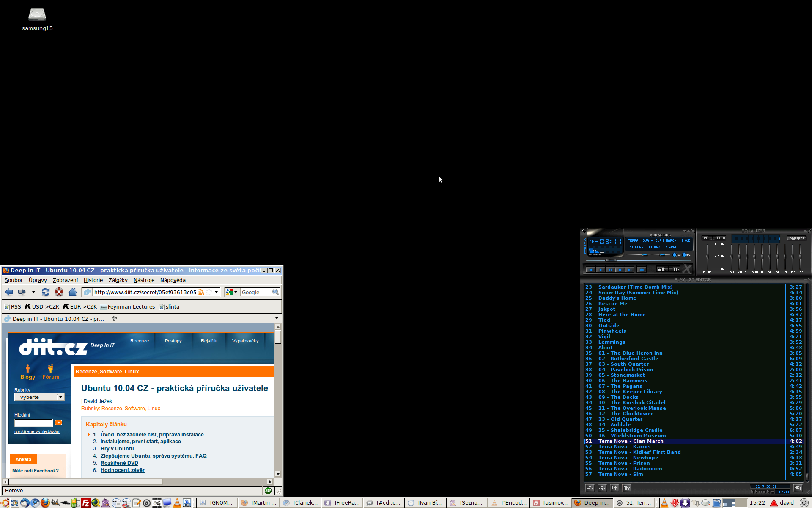
Task: Open a new Firefox tab with plus button
Action: [x=114, y=319]
